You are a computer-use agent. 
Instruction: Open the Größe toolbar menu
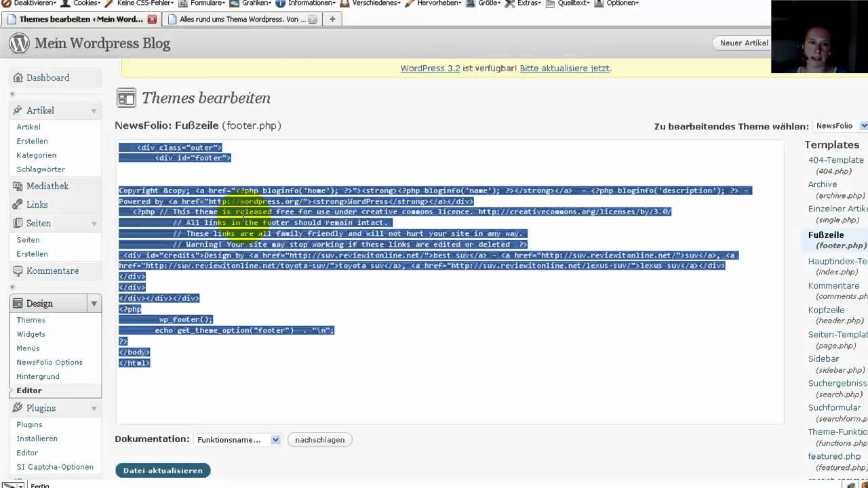[x=484, y=3]
